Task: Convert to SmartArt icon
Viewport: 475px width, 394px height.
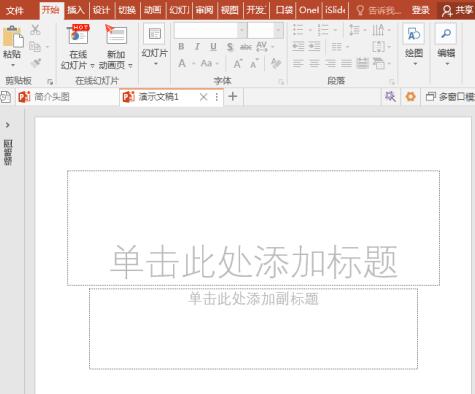Action: point(379,63)
